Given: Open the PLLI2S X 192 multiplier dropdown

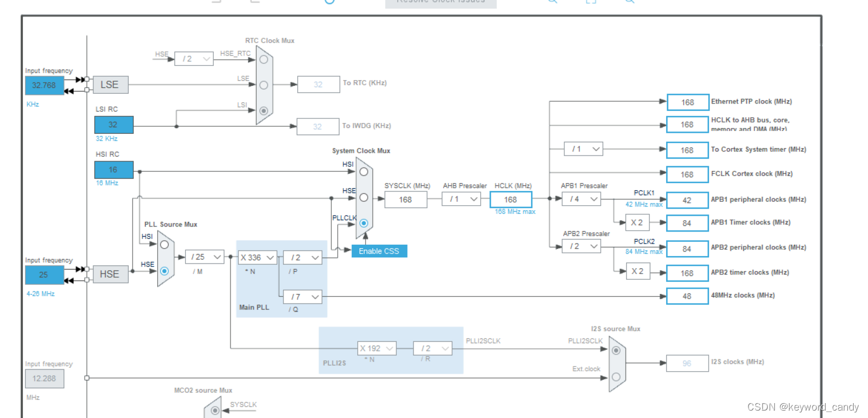Looking at the screenshot, I should (x=377, y=348).
